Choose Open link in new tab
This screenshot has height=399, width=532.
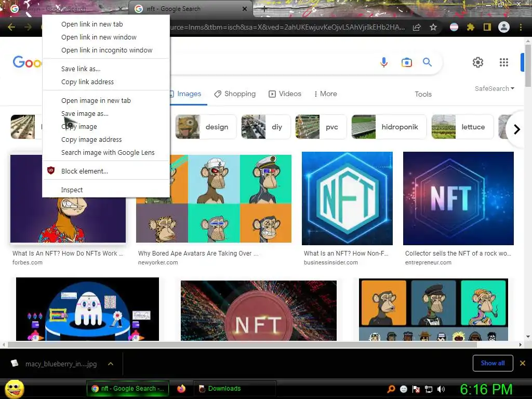[x=106, y=24]
